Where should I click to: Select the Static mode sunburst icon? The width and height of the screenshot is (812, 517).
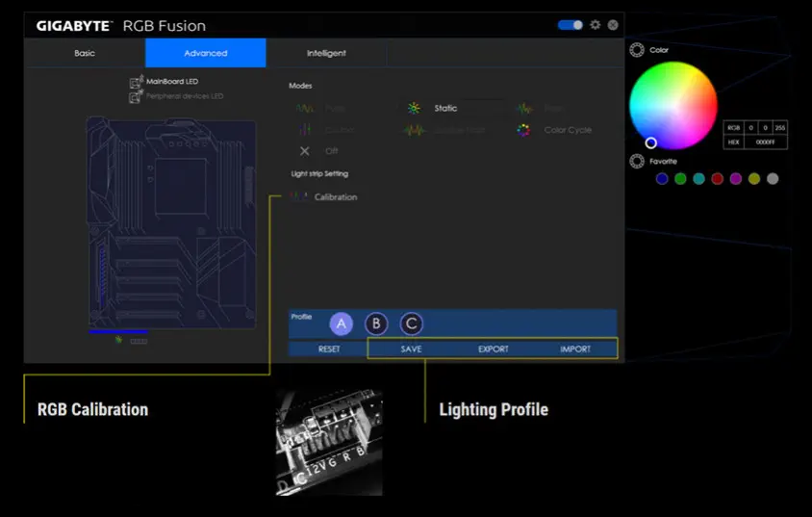(x=414, y=108)
